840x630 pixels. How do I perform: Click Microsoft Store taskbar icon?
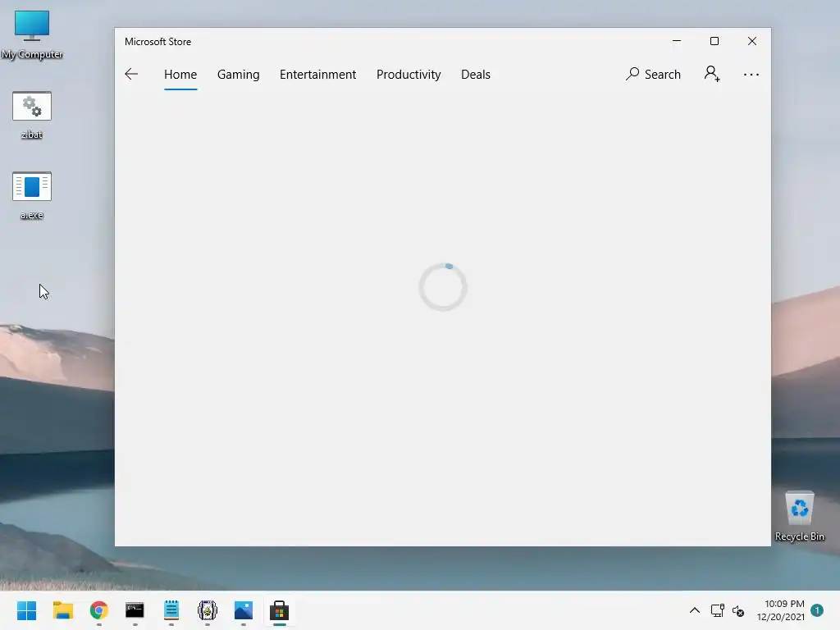(279, 610)
